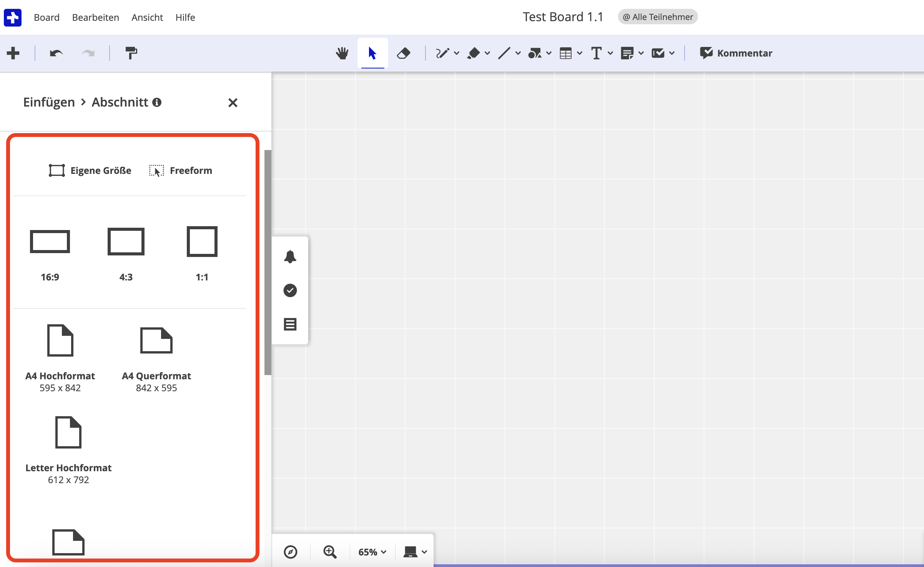This screenshot has height=567, width=924.
Task: Insert a 1:1 square section
Action: tap(202, 254)
